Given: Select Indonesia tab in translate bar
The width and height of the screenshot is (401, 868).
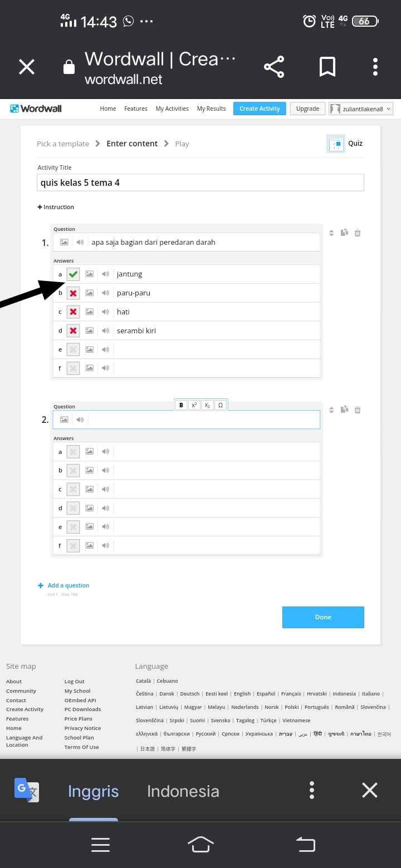Looking at the screenshot, I should coord(183,791).
